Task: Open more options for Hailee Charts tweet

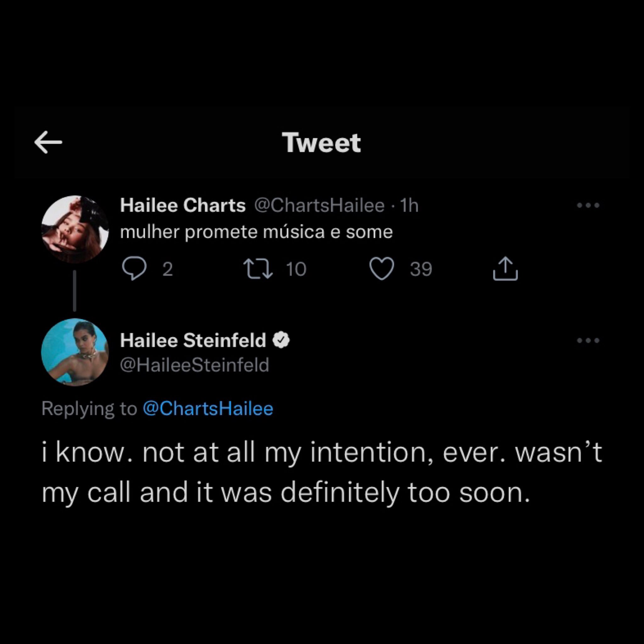Action: 588,205
